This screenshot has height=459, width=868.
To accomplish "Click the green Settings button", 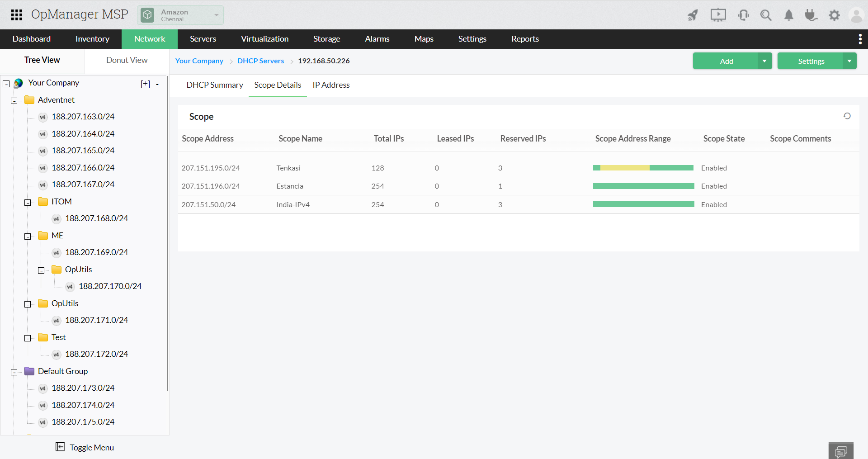I will [x=811, y=61].
